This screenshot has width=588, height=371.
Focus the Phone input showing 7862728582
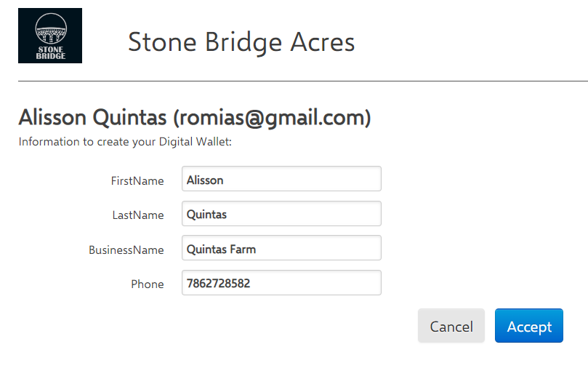[281, 283]
